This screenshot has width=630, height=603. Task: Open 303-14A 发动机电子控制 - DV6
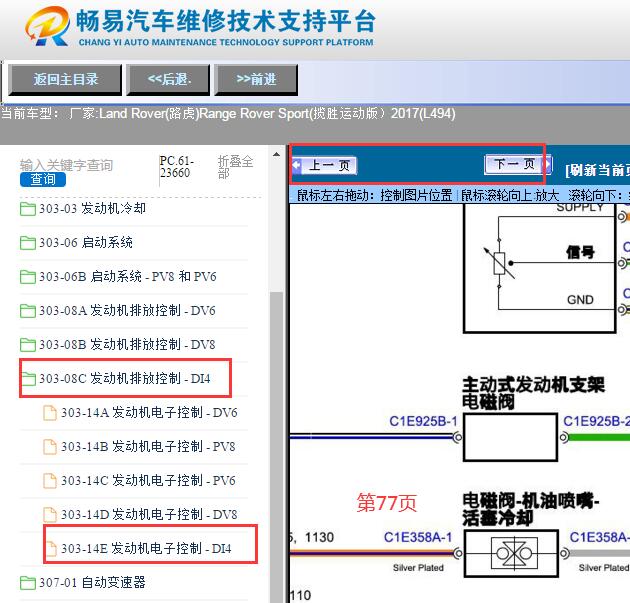click(149, 413)
